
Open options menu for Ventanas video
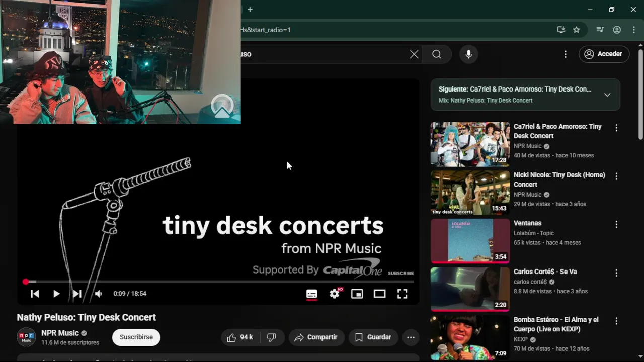616,225
